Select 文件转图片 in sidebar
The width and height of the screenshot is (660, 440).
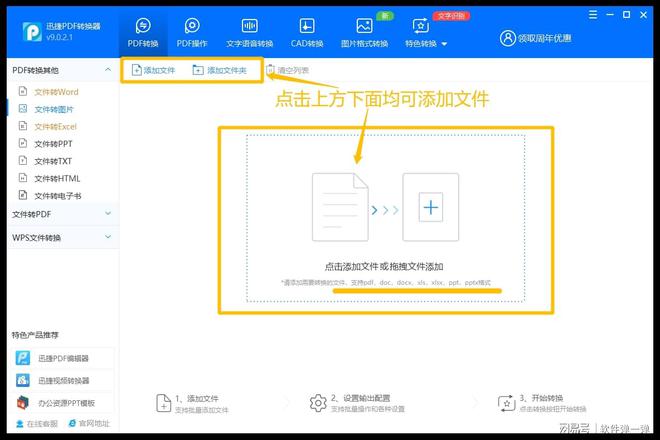pos(54,109)
